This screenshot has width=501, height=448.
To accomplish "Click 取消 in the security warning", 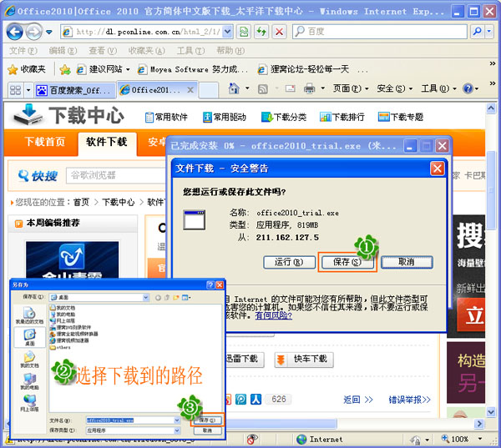I will coord(407,262).
